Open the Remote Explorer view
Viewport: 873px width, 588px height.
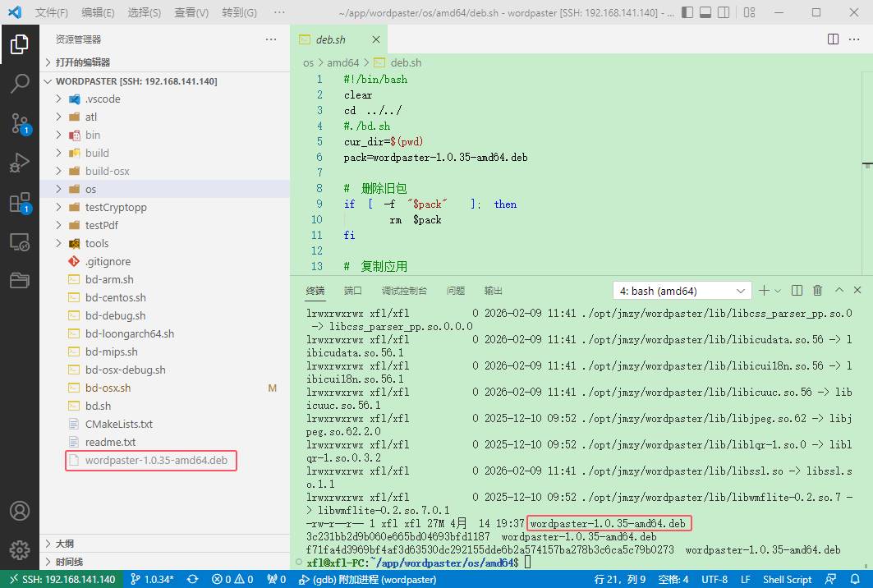click(20, 242)
